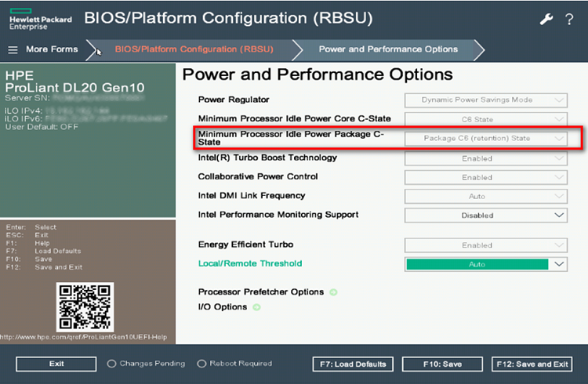The height and width of the screenshot is (384, 588).
Task: Open help via question mark icon
Action: 569,20
